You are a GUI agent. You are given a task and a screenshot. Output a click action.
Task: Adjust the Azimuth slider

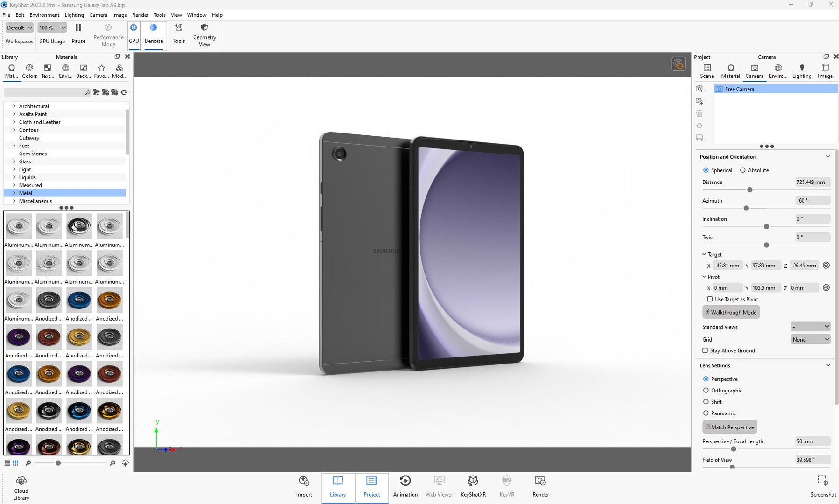(x=746, y=208)
